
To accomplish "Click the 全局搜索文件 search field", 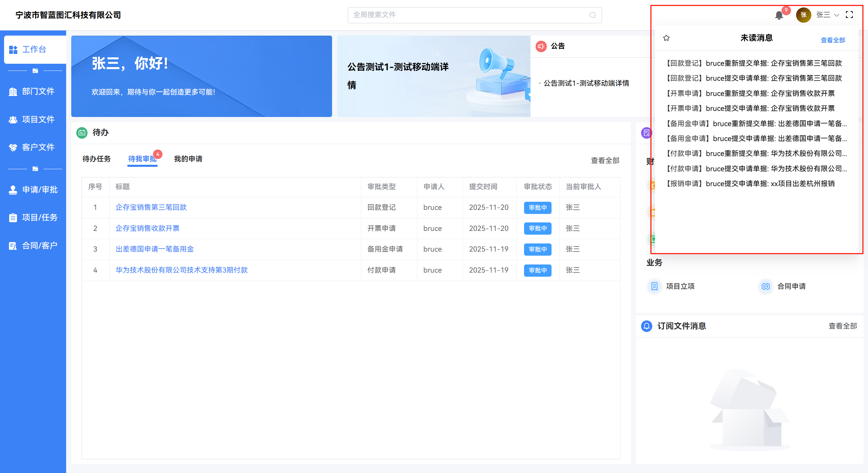I will [x=468, y=15].
